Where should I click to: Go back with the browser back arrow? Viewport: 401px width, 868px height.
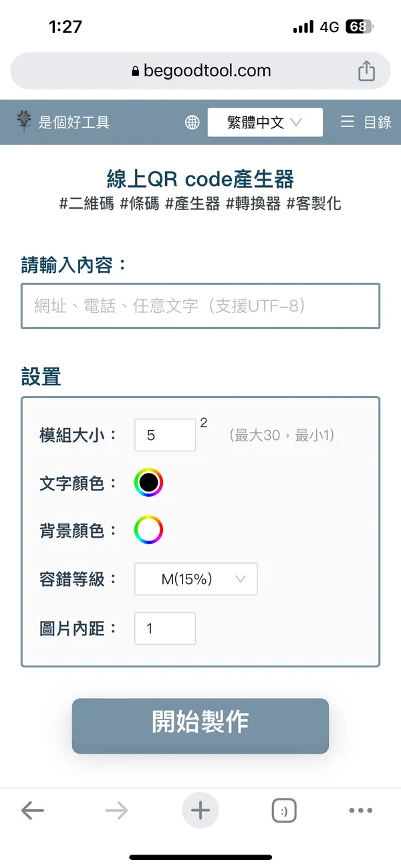32,811
